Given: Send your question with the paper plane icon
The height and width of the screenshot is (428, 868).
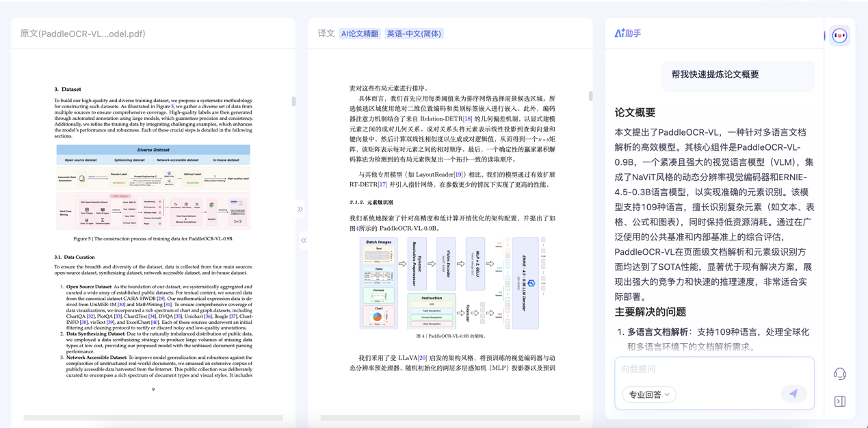Looking at the screenshot, I should [793, 393].
